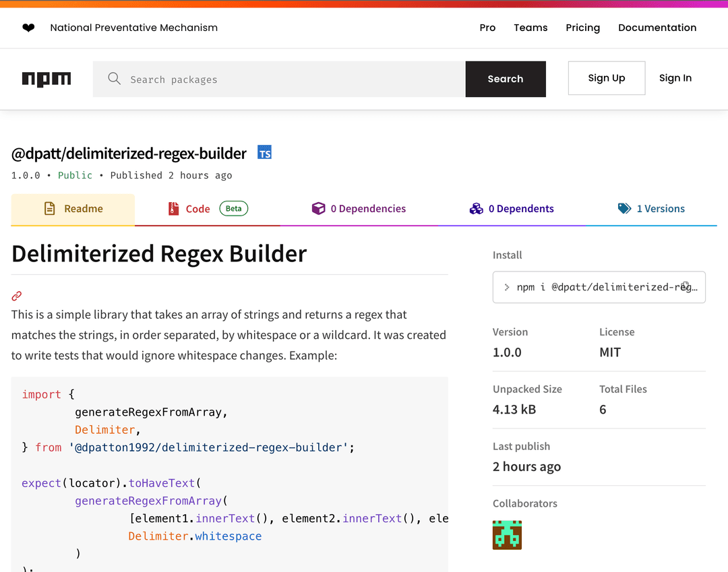Click the package title @dpatt/delimiterized-regex-builder

[x=129, y=153]
